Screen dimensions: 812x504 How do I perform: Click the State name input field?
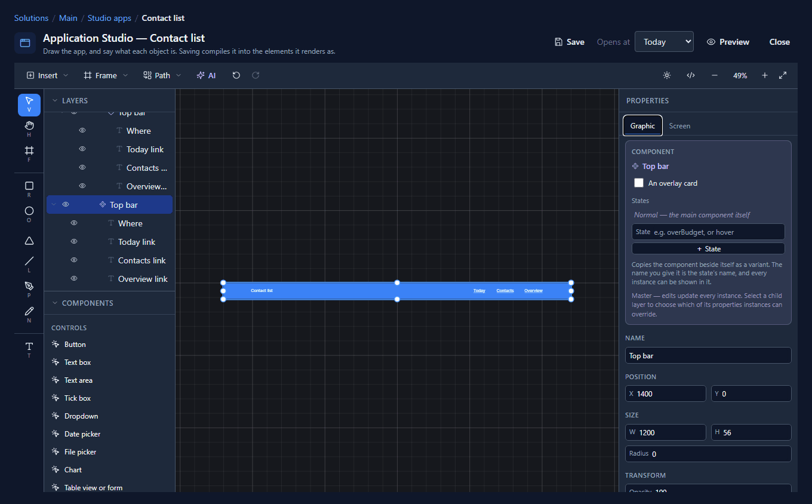[708, 232]
